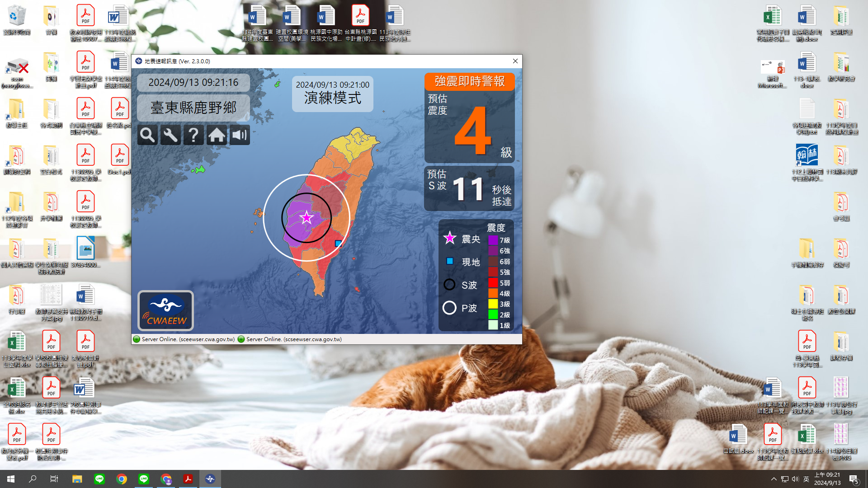The width and height of the screenshot is (868, 488).
Task: Toggle the speaker sound icon
Action: [240, 135]
